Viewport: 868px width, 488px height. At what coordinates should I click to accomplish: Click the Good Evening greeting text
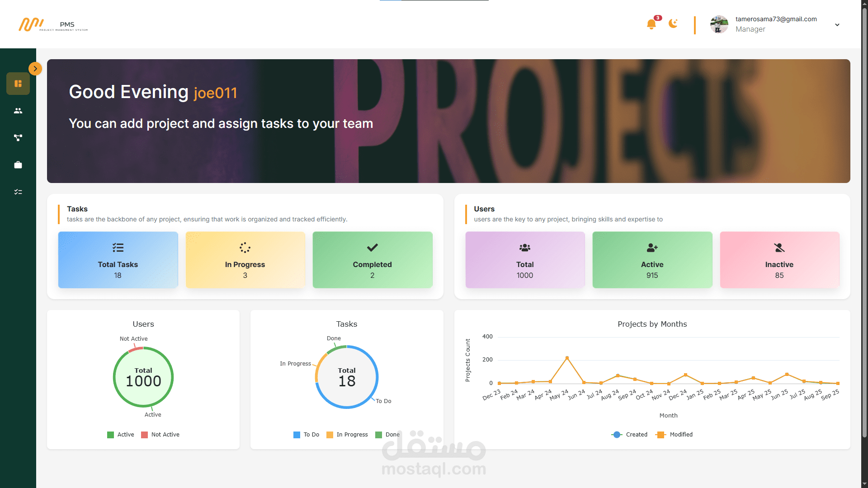[128, 92]
